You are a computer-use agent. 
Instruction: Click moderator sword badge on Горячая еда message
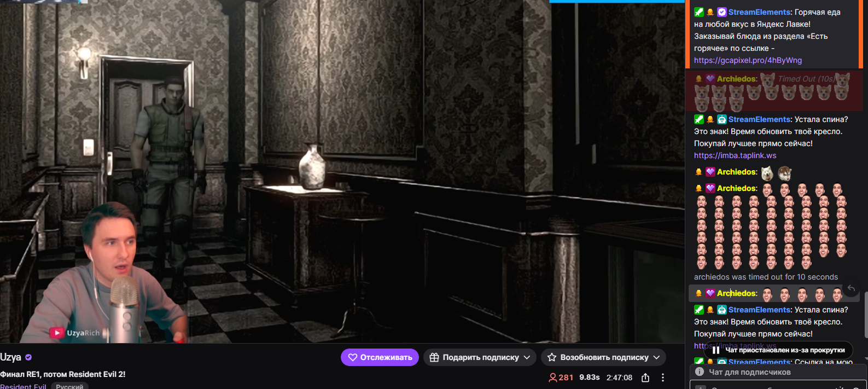(698, 12)
